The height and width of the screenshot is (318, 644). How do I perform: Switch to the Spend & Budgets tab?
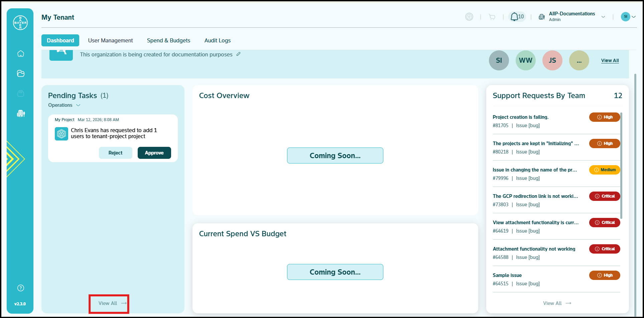(x=168, y=40)
